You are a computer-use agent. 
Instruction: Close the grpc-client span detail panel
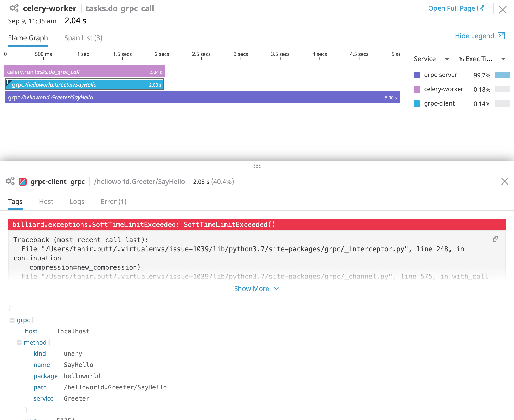click(x=505, y=181)
